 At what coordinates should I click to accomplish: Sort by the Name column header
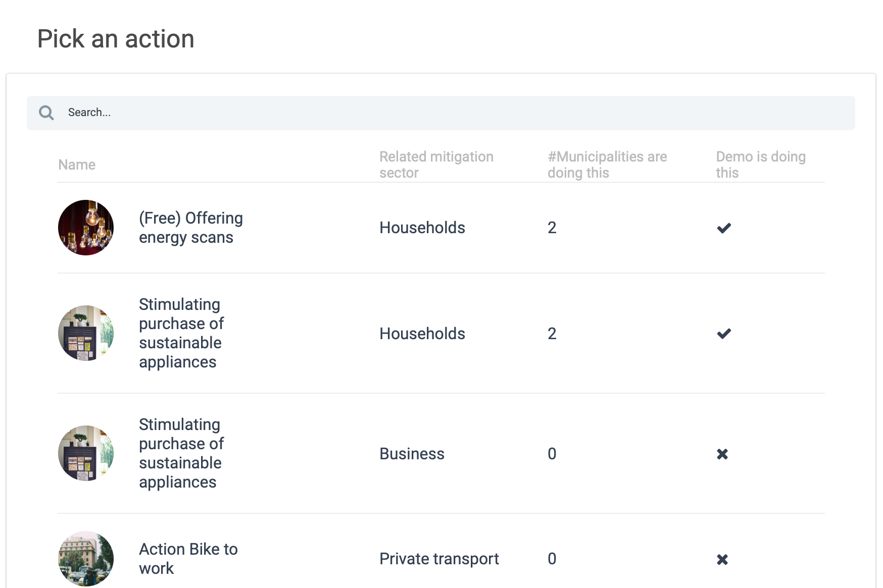coord(77,165)
